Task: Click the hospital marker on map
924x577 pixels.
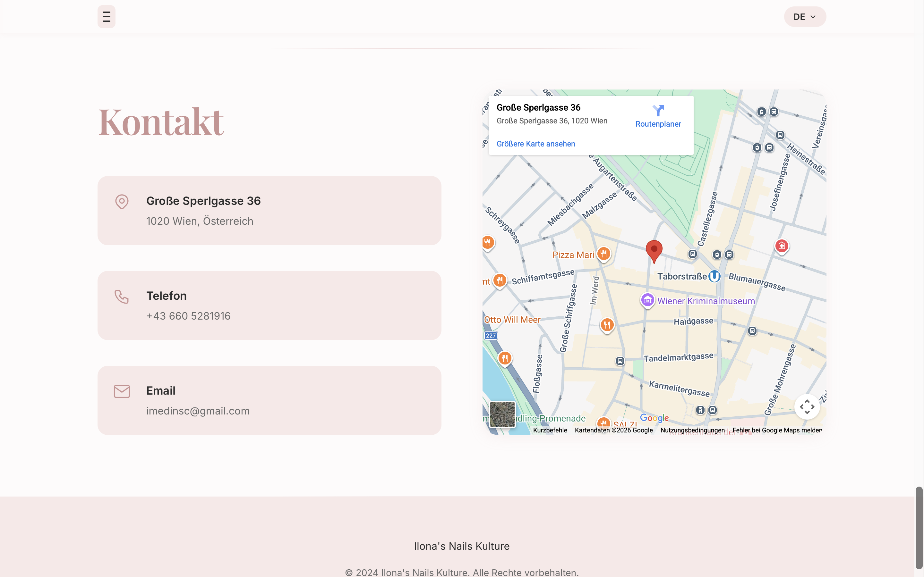Action: (x=782, y=246)
